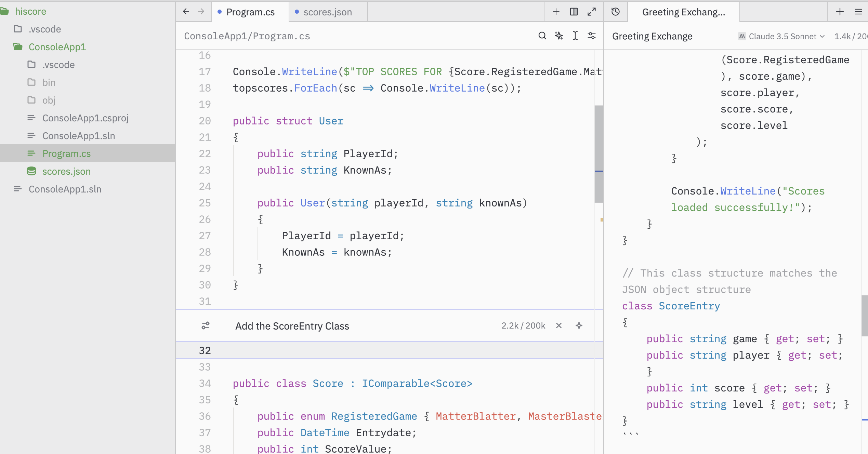The width and height of the screenshot is (868, 454).
Task: Switch to the scores.json tab
Action: coord(328,12)
